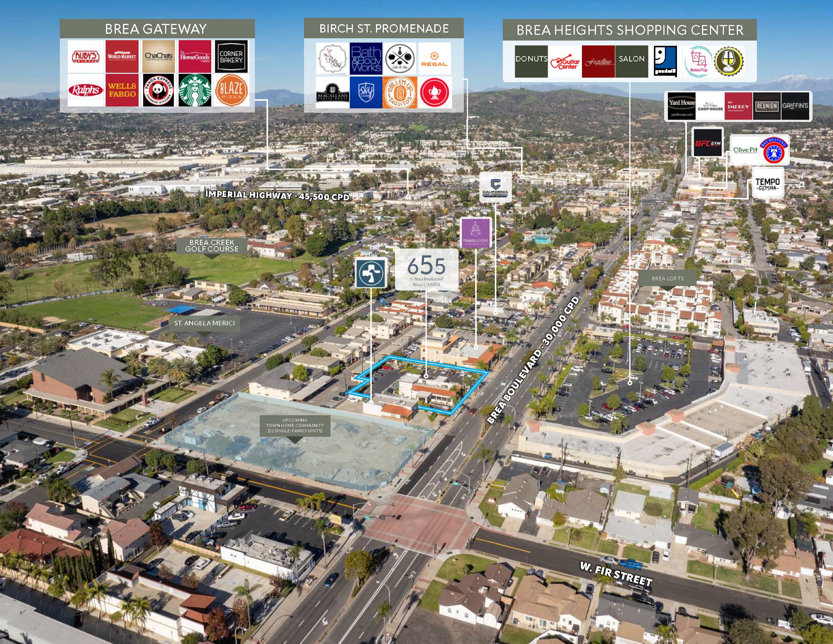Viewport: 833px width, 644px height.
Task: Click the Bath & Body Works logo
Action: pos(366,58)
